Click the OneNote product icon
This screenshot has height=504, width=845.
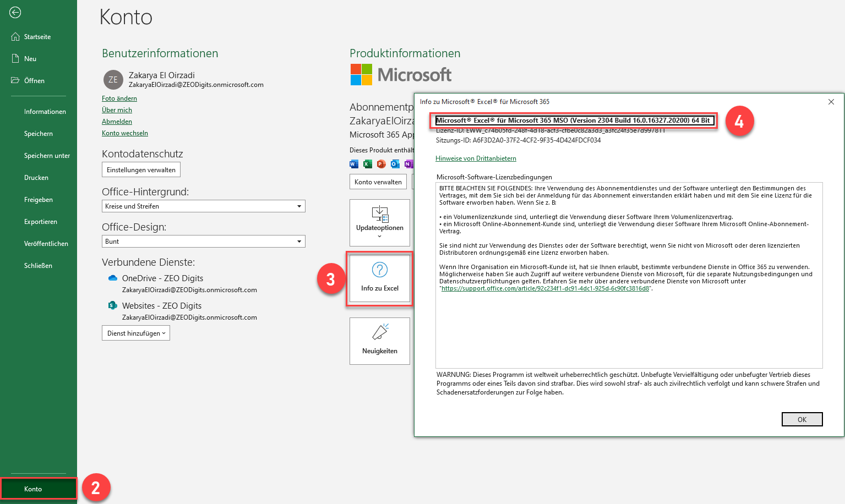pos(408,164)
